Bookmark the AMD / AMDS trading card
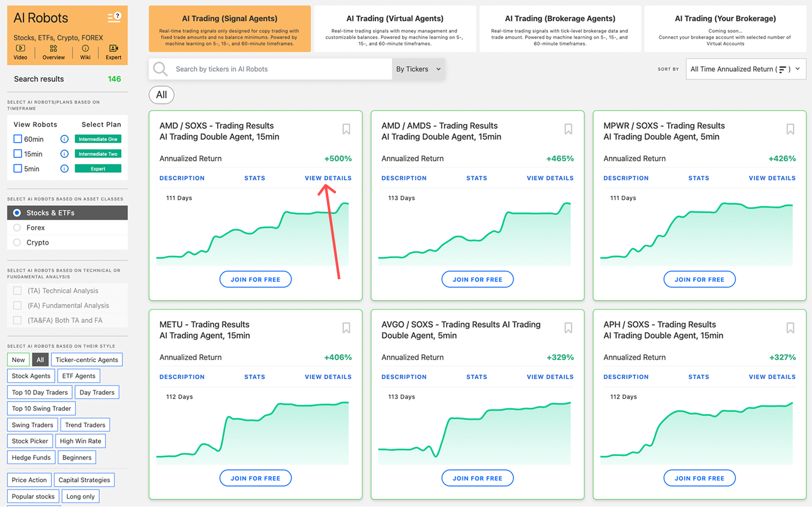Image resolution: width=812 pixels, height=507 pixels. pos(568,129)
